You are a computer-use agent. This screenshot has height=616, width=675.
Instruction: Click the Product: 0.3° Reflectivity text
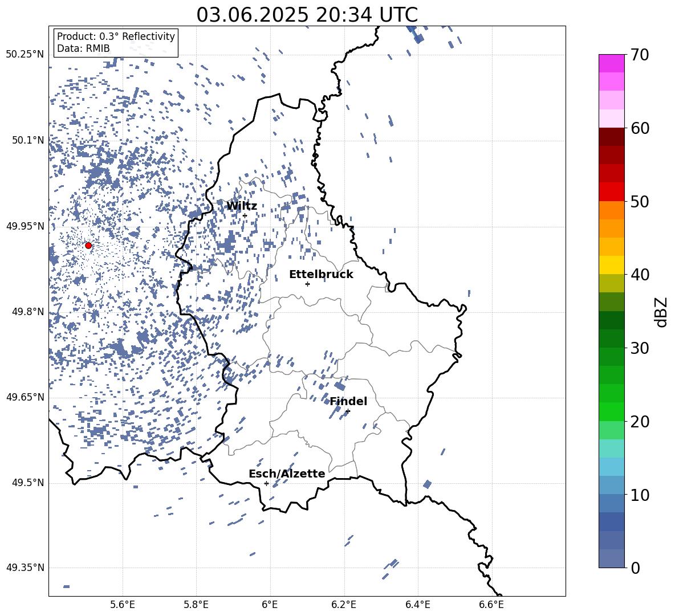116,36
